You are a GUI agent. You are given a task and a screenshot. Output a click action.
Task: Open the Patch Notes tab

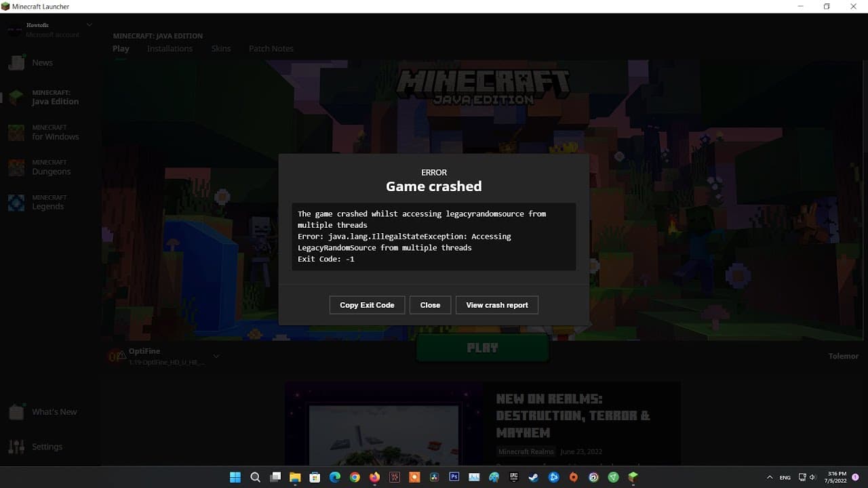271,49
